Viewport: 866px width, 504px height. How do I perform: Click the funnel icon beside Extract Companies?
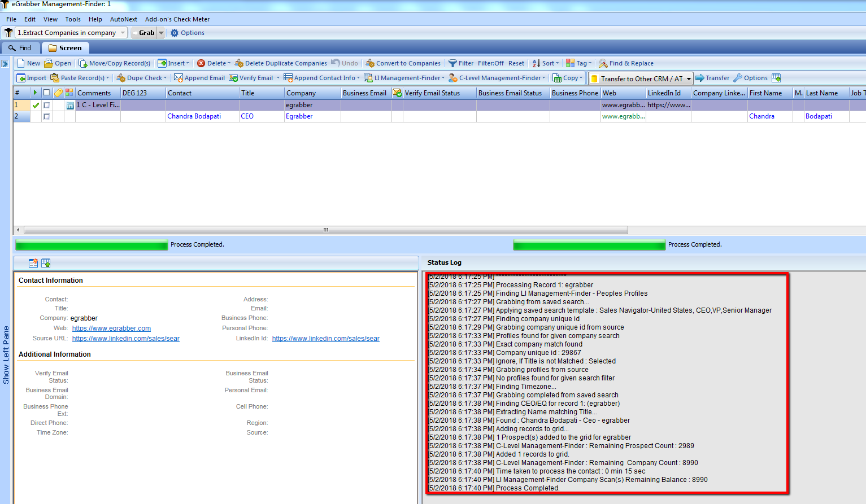[8, 33]
